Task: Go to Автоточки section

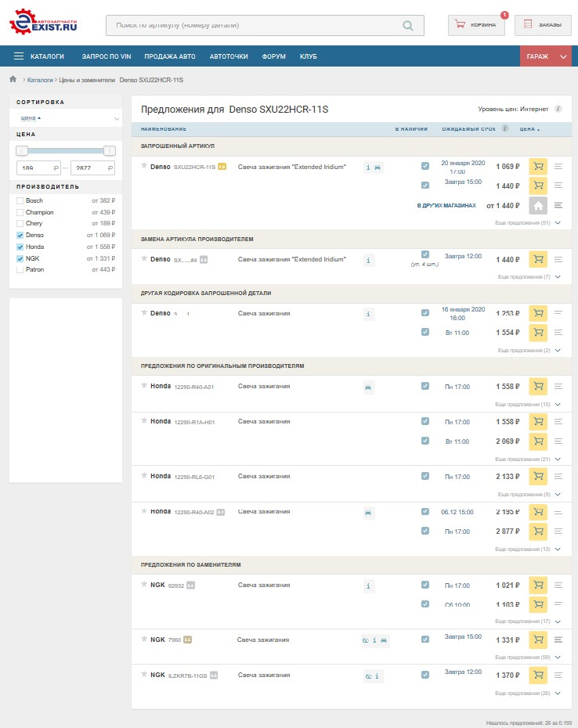Action: click(x=229, y=56)
